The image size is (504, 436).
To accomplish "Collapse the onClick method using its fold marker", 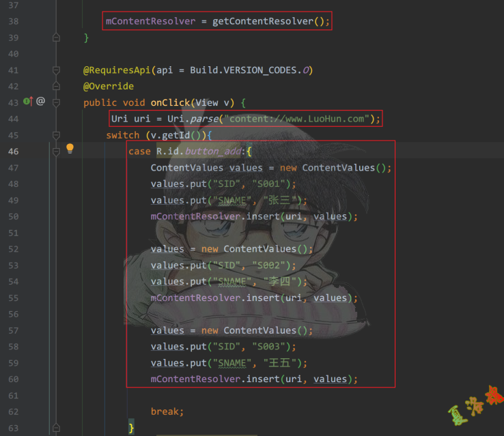I will (x=57, y=102).
